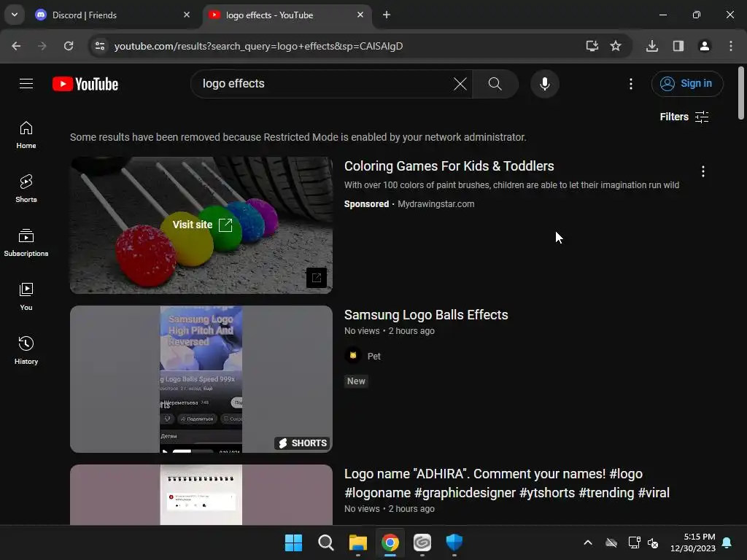Screen dimensions: 747x560
Task: Open Samsung Logo Balls Effects video title
Action: 426,315
